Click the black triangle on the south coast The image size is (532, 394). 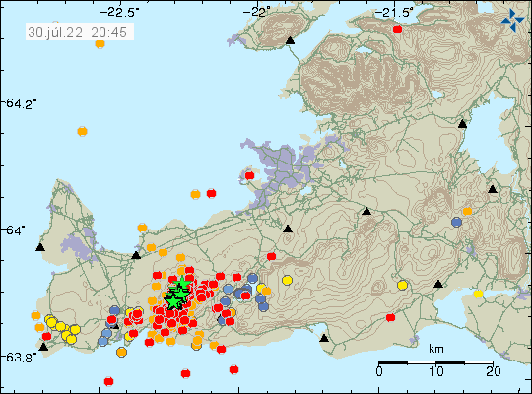pos(324,338)
